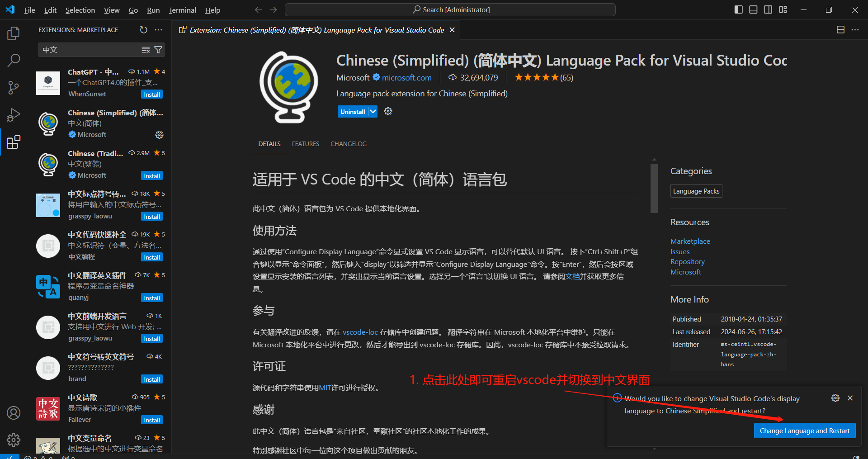
Task: Click the Language Packs category tag
Action: pos(696,191)
